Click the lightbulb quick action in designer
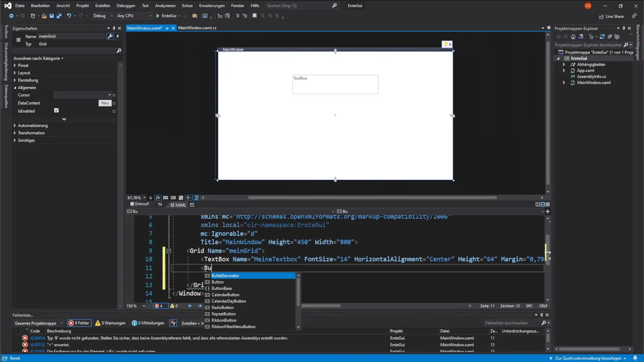This screenshot has height=362, width=644. pyautogui.click(x=446, y=44)
